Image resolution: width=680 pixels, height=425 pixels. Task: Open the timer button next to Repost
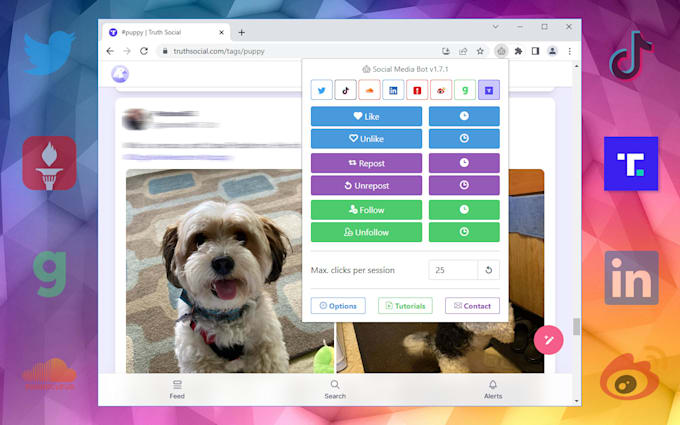click(x=464, y=163)
